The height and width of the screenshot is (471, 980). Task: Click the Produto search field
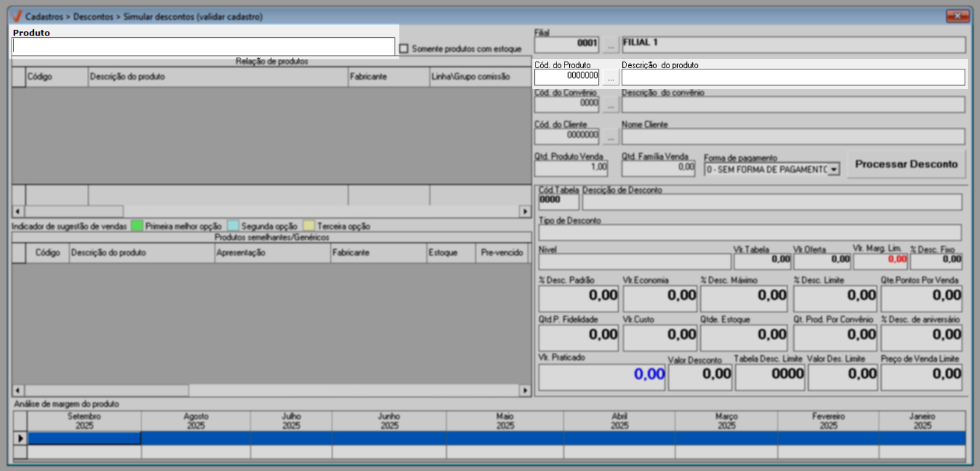coord(203,47)
